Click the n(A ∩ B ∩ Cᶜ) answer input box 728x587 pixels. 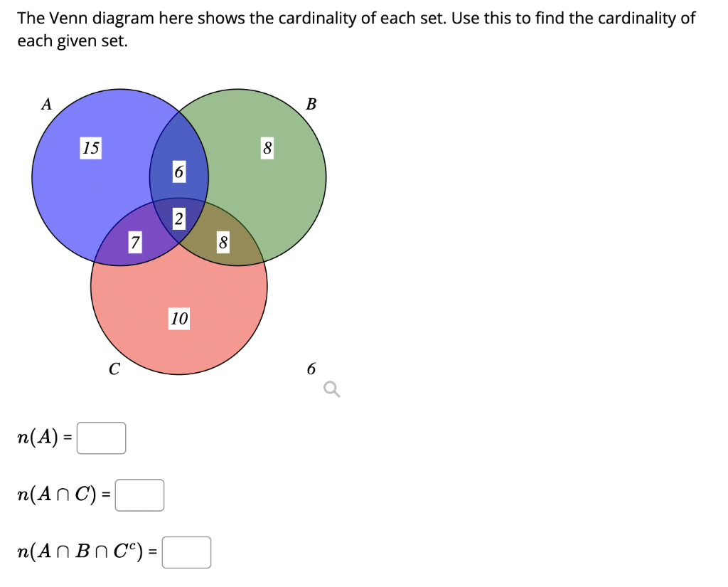(x=186, y=552)
